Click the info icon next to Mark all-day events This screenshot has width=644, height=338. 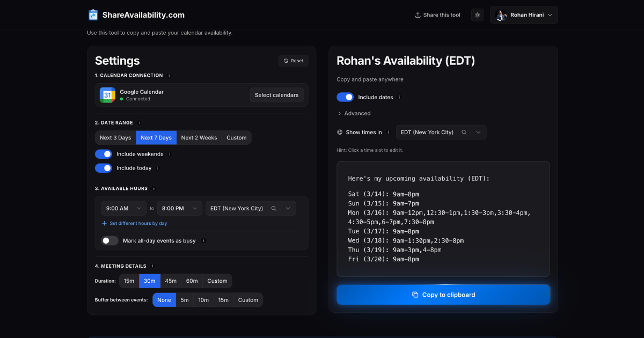coord(203,240)
